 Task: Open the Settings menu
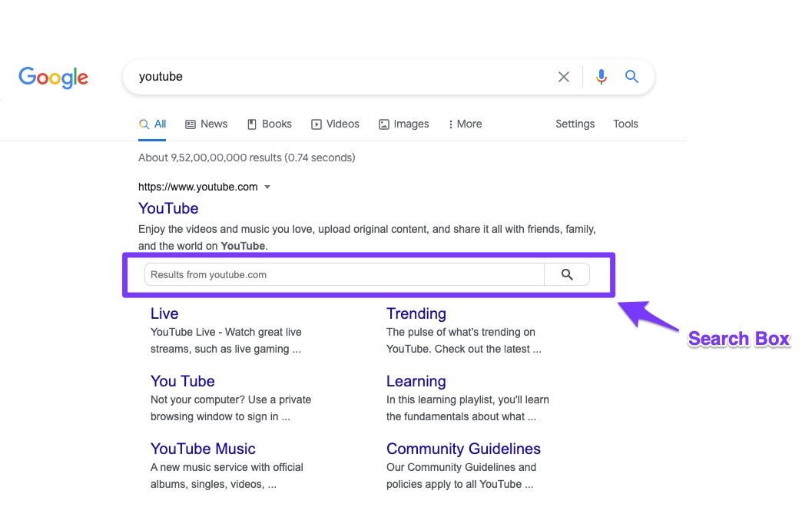575,124
